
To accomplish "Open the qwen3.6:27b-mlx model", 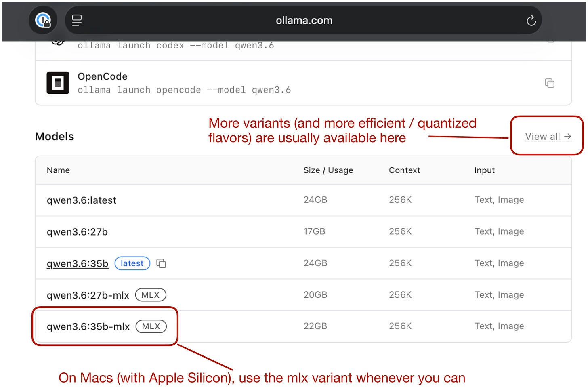I will point(88,295).
